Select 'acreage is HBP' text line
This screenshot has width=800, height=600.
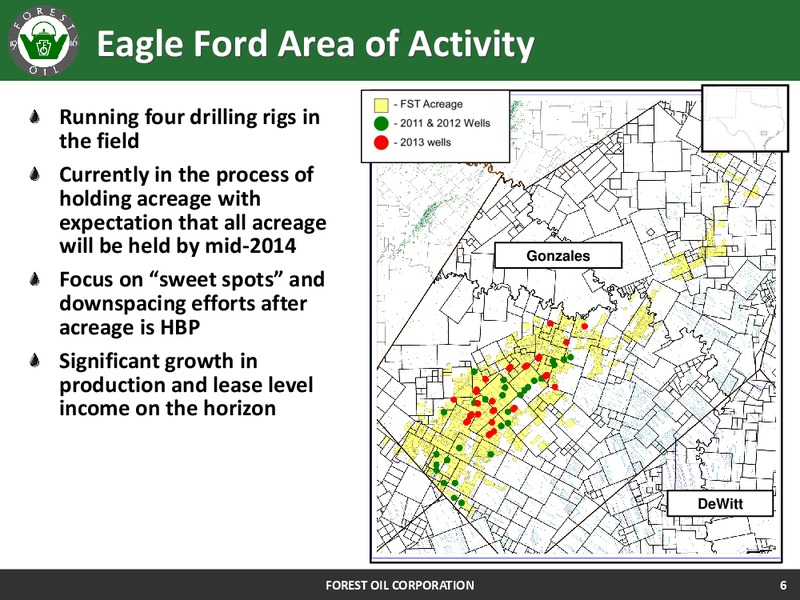(x=130, y=328)
